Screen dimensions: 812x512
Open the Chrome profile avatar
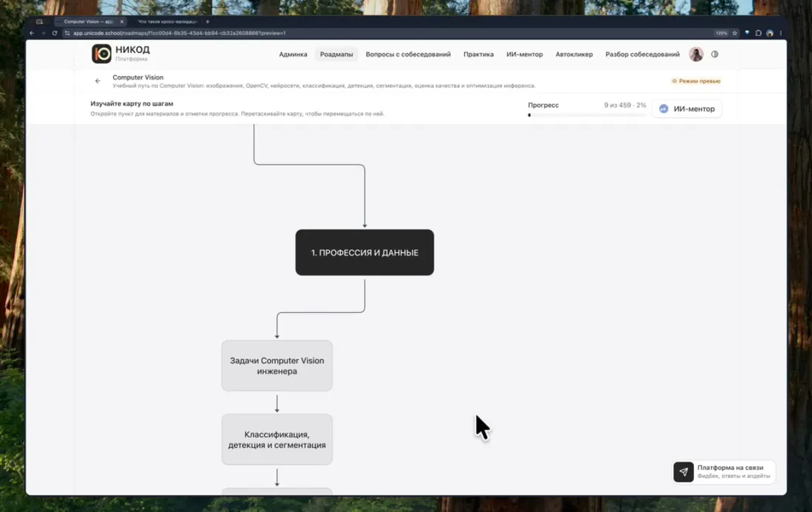coord(769,33)
